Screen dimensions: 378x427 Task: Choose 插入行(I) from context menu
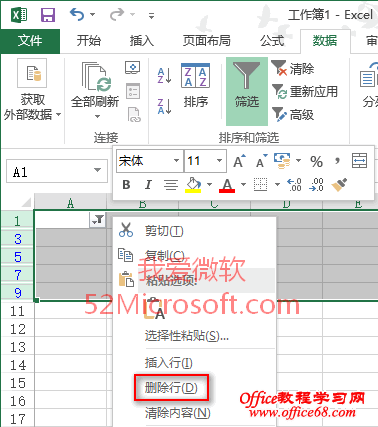tap(195, 362)
